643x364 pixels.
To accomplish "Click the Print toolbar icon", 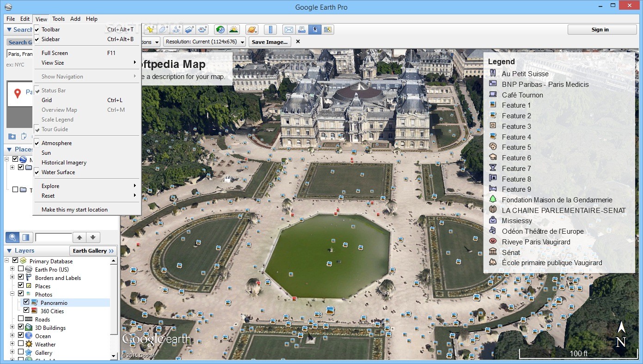I will [302, 30].
